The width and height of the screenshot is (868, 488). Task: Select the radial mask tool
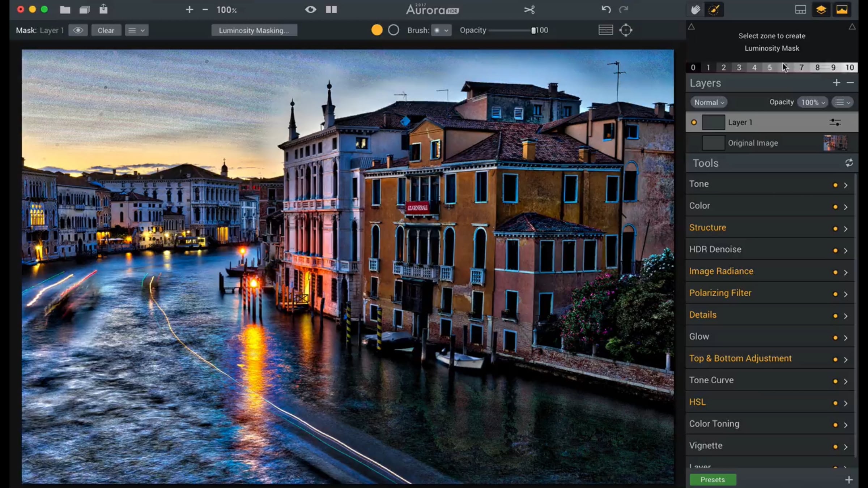[x=626, y=30]
